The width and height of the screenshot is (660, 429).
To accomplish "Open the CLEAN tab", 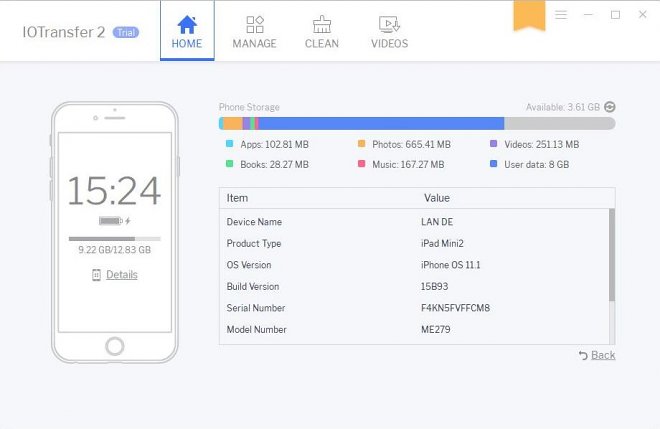I will pyautogui.click(x=322, y=32).
